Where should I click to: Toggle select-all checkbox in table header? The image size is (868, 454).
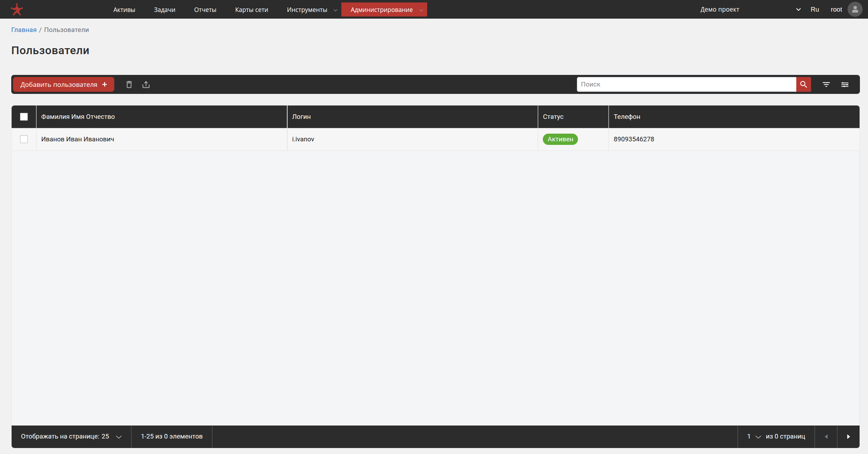[24, 117]
